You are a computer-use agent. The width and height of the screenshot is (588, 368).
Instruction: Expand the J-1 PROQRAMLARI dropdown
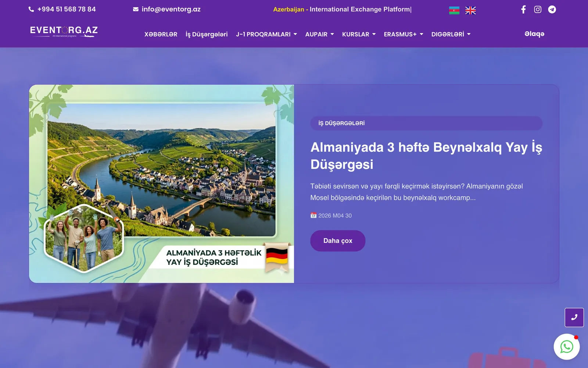tap(266, 34)
